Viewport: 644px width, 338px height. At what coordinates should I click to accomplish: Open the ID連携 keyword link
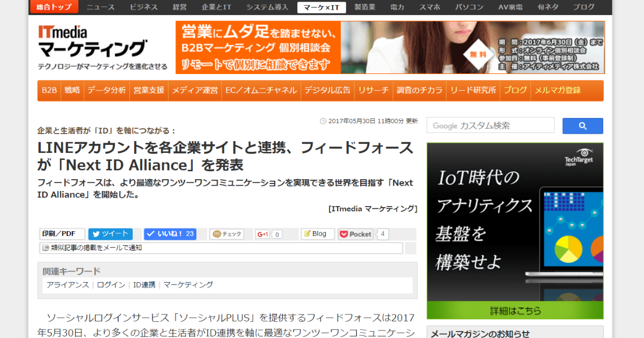click(x=144, y=285)
